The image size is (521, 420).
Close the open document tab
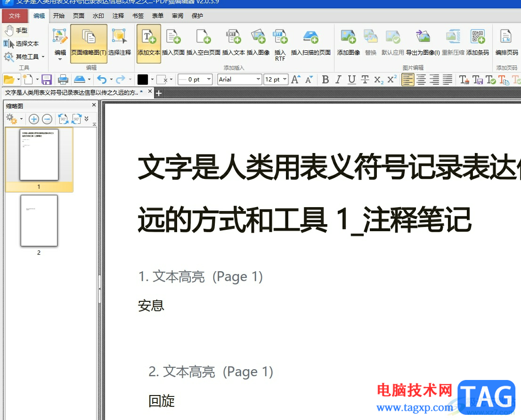(x=150, y=91)
